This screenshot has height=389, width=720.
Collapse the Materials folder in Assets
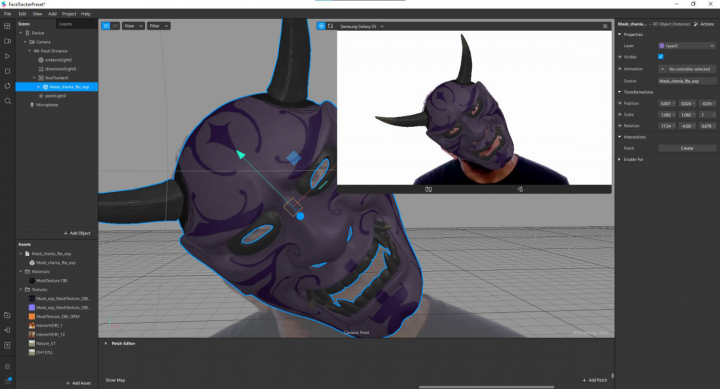coord(21,272)
